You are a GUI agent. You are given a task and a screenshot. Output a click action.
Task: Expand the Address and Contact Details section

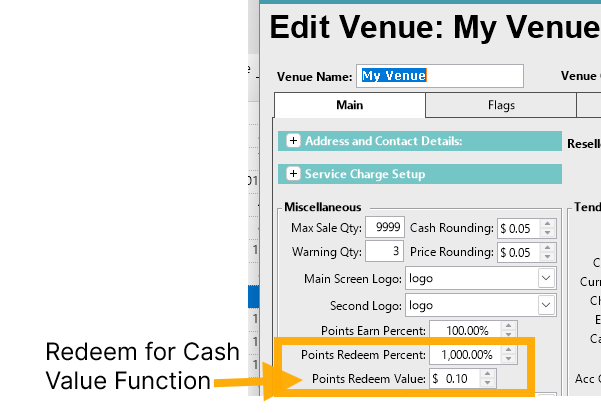click(294, 142)
